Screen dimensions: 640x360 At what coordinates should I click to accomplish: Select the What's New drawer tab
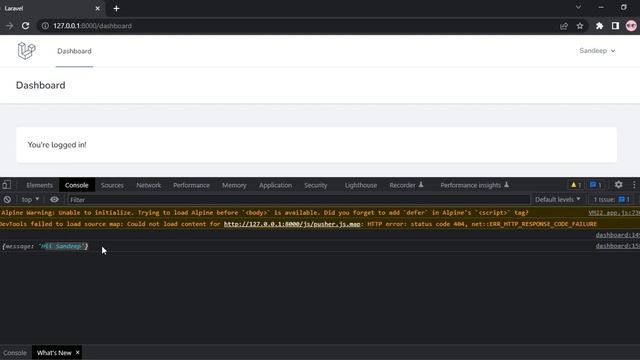coord(54,353)
